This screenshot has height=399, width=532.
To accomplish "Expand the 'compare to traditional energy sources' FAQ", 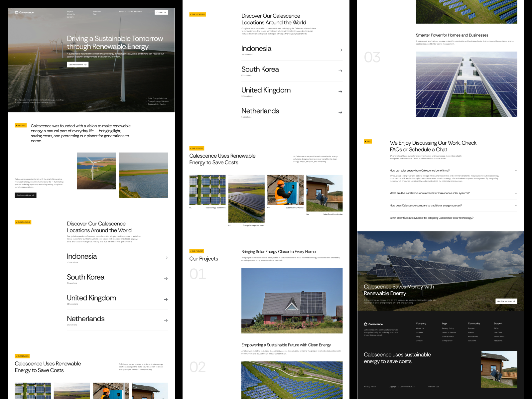I will pos(516,205).
